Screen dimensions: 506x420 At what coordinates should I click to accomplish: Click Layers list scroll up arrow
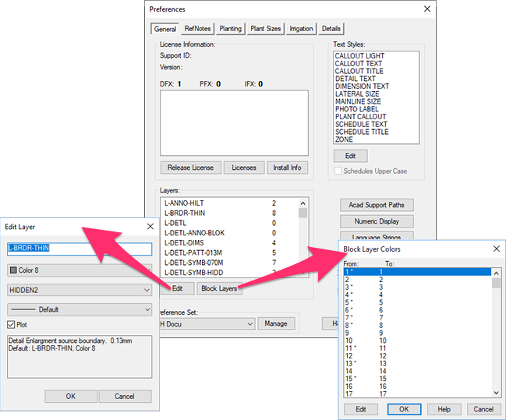coord(303,203)
